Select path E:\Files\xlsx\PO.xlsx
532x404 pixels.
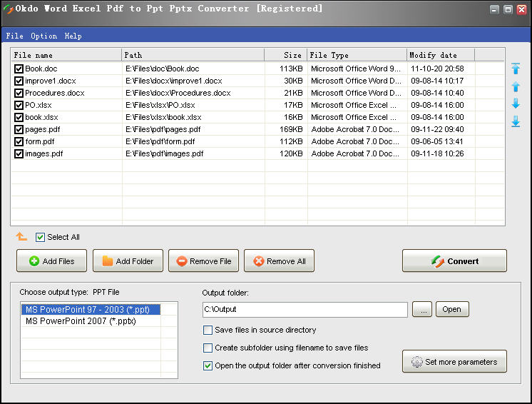click(x=160, y=105)
